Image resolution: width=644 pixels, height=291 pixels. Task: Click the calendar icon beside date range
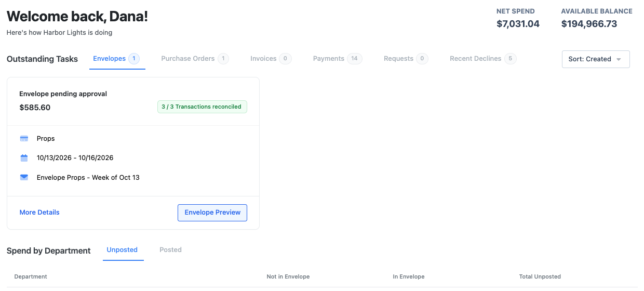pyautogui.click(x=24, y=158)
